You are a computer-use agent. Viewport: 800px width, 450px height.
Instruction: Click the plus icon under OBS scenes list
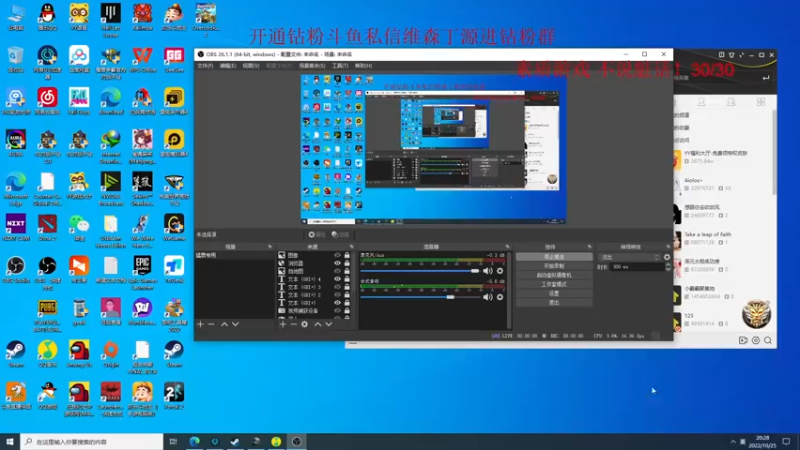pos(201,324)
